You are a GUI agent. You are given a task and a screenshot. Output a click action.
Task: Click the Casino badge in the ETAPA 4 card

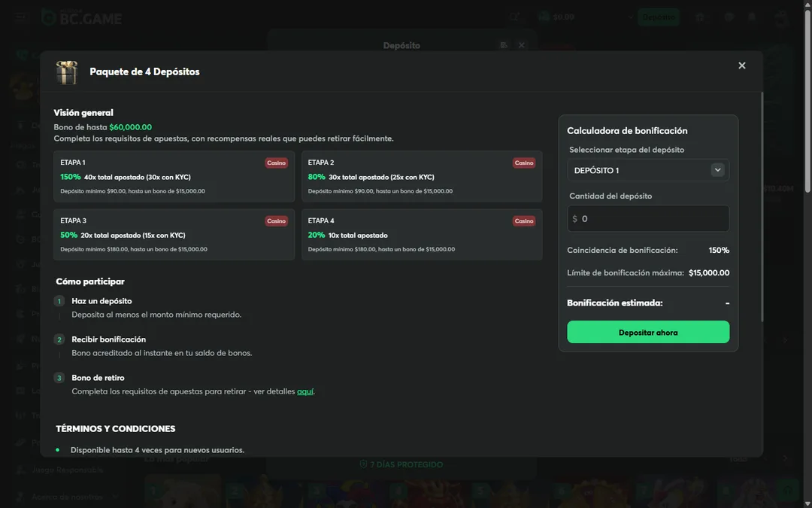click(x=523, y=221)
